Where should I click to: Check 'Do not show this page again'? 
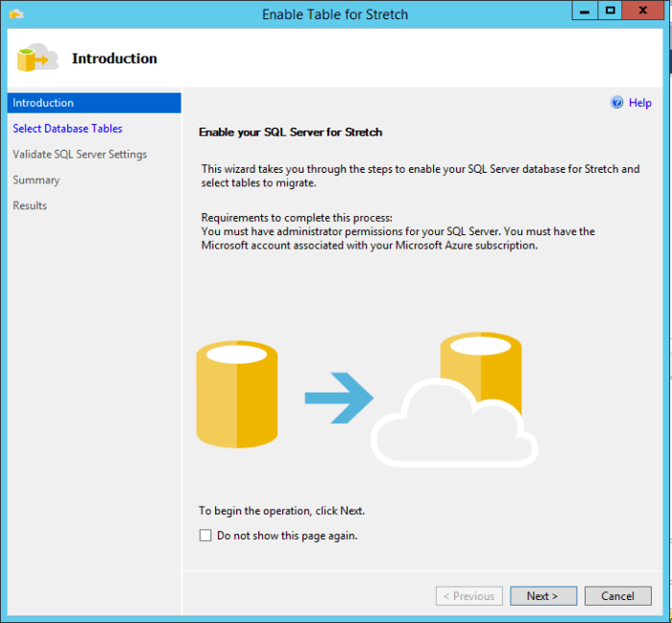point(205,535)
